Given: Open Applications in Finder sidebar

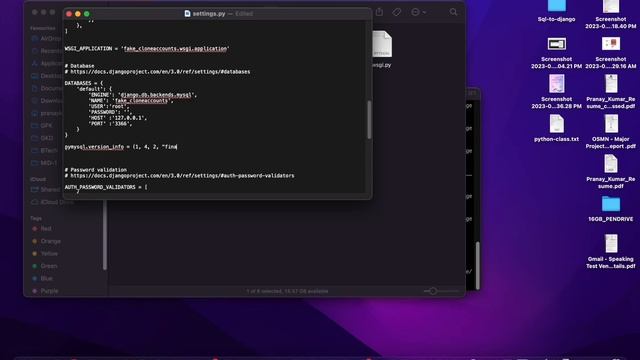Looking at the screenshot, I should (47, 63).
